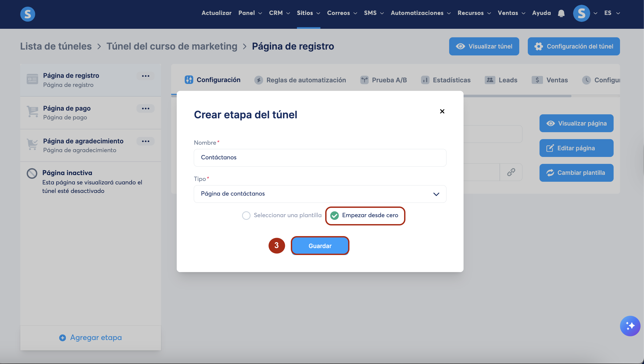Image resolution: width=644 pixels, height=364 pixels.
Task: Click Agregar etapa link
Action: point(91,338)
